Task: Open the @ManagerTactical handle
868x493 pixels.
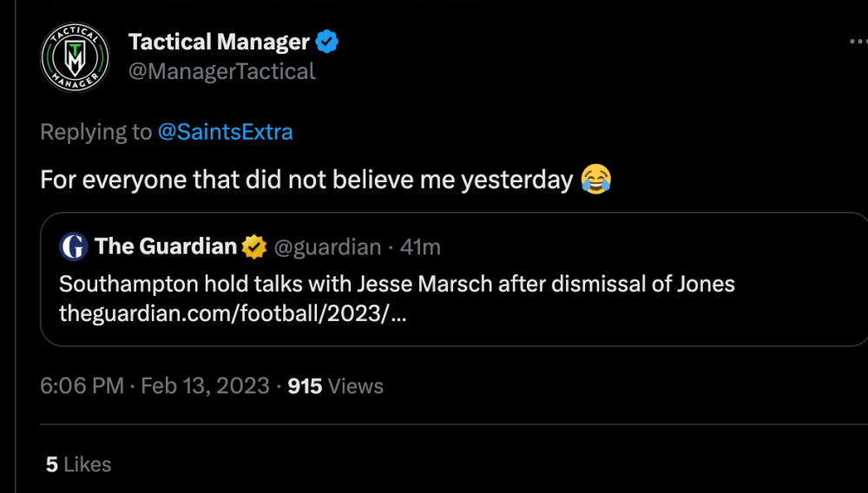Action: 221,71
